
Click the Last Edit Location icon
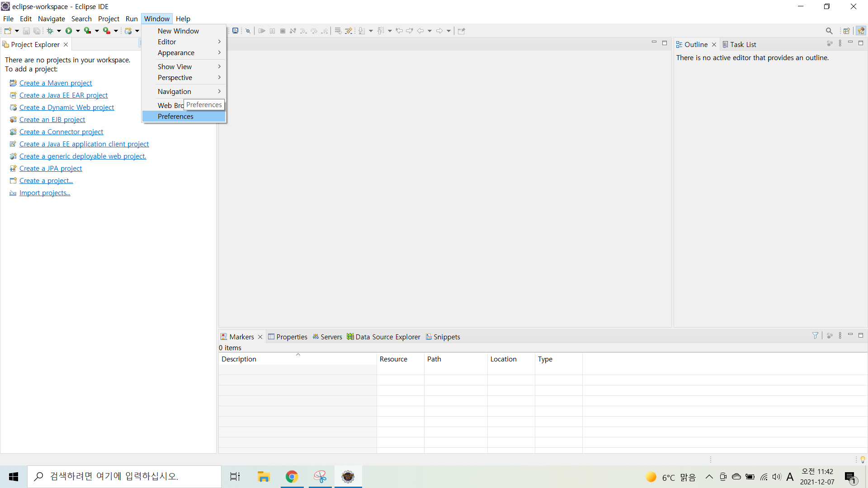[399, 31]
